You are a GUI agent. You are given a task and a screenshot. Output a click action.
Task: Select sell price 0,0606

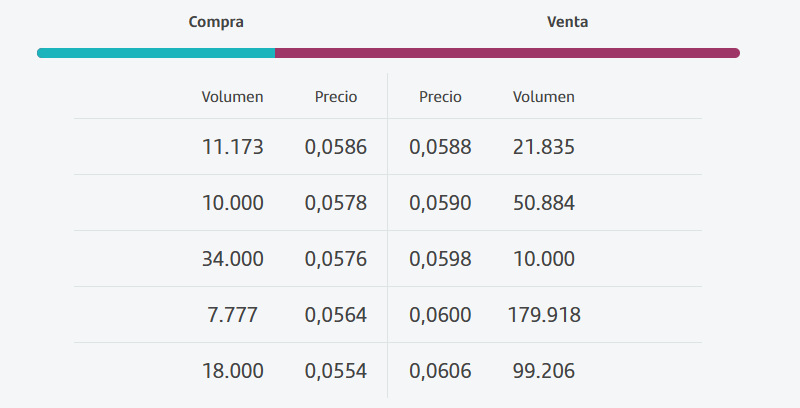click(440, 371)
